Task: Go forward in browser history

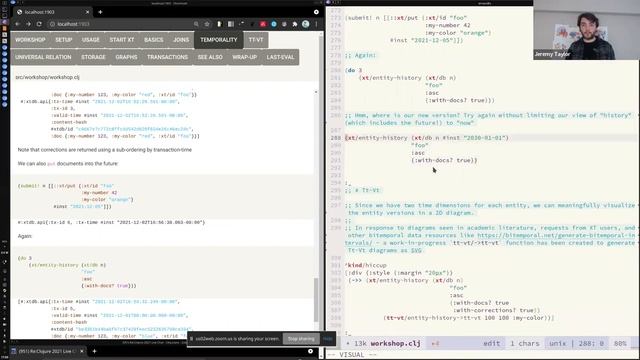Action: [x=28, y=24]
